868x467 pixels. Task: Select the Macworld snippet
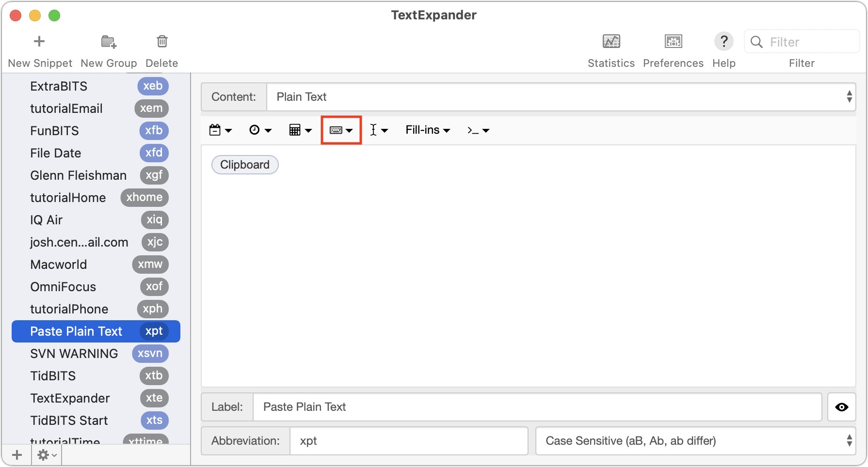(96, 265)
